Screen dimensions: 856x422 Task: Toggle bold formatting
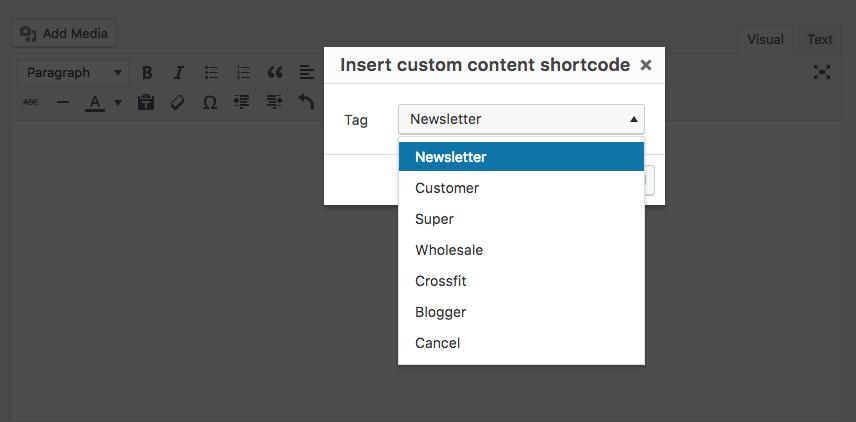146,73
